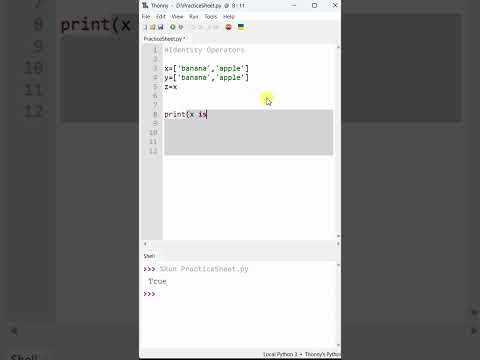Image resolution: width=480 pixels, height=360 pixels.
Task: Click the z=x code line
Action: (171, 87)
